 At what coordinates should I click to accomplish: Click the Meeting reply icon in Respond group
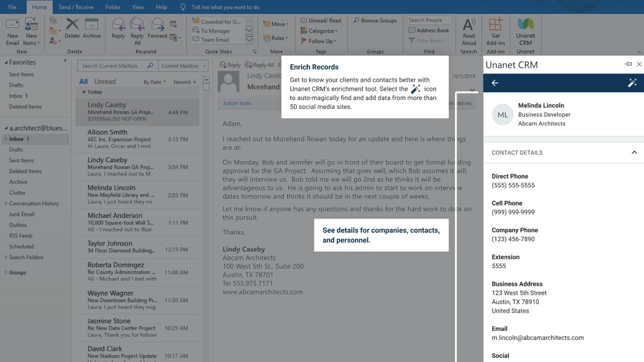pos(173,24)
